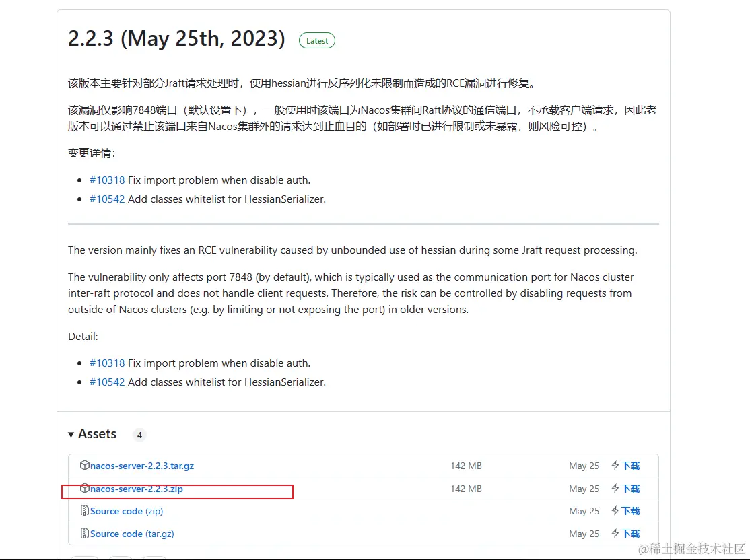Click the file icon beside Source code (tar.gz)
Screen dimensions: 750x560
click(85, 533)
